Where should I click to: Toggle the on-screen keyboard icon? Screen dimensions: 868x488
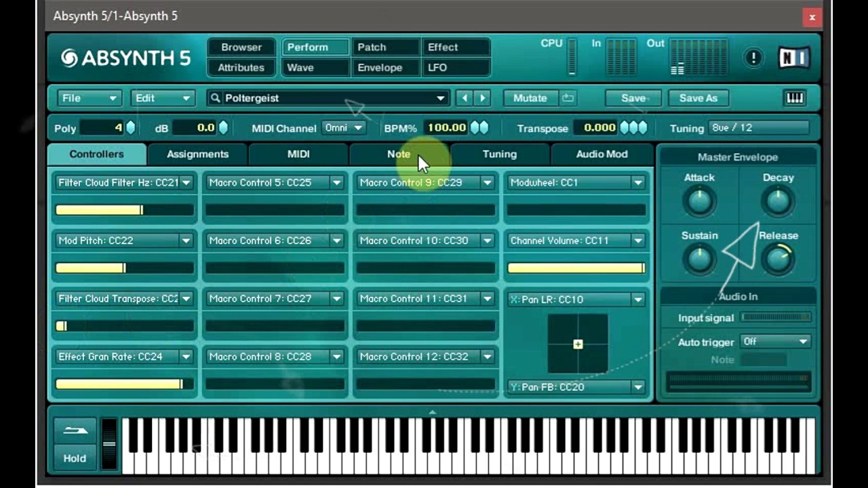pos(794,98)
